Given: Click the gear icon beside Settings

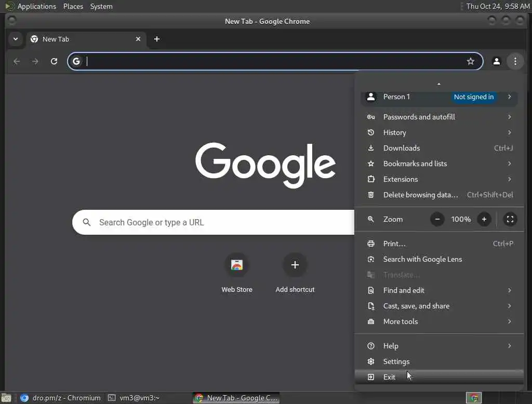Looking at the screenshot, I should (x=371, y=362).
